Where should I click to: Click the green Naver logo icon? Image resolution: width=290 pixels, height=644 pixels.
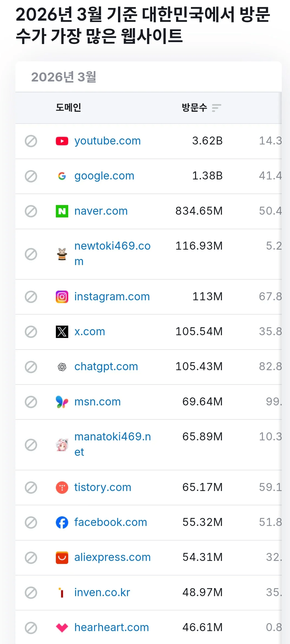click(62, 211)
